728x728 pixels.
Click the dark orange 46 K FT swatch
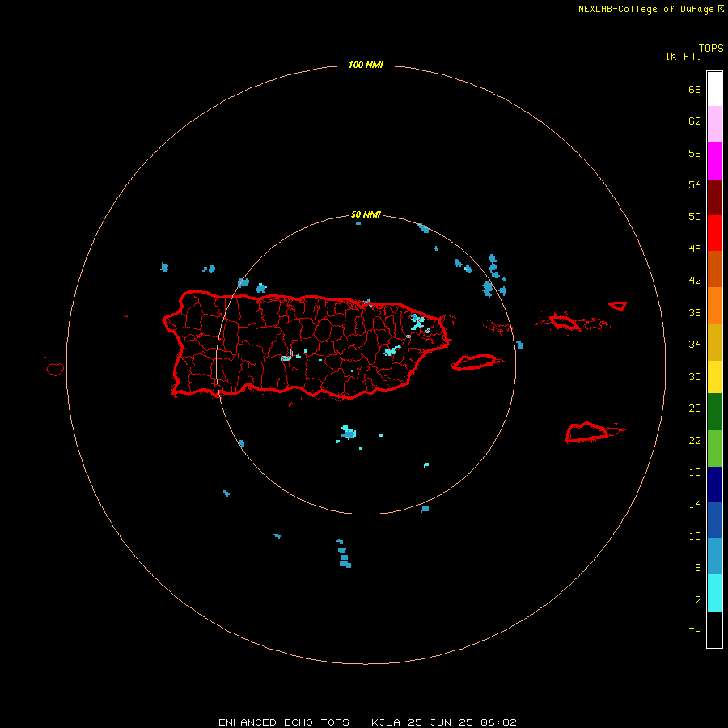click(x=714, y=269)
